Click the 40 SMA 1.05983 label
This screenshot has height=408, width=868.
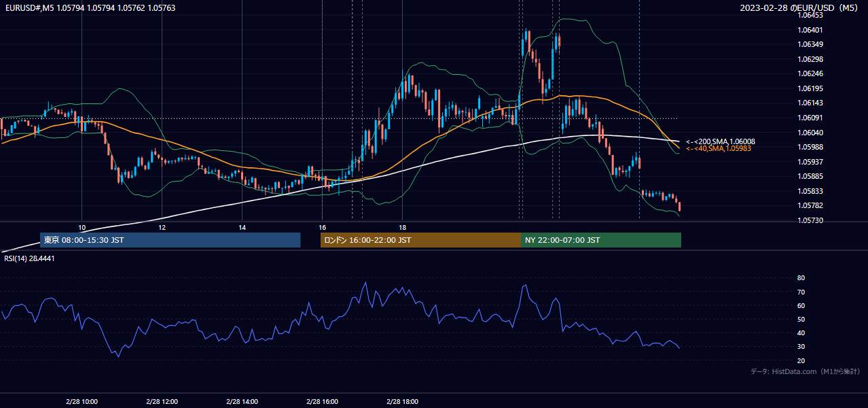coord(719,148)
